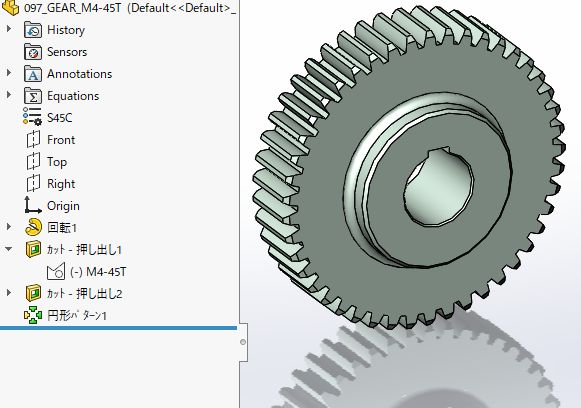Expand the History node
The image size is (581, 408).
(x=9, y=29)
